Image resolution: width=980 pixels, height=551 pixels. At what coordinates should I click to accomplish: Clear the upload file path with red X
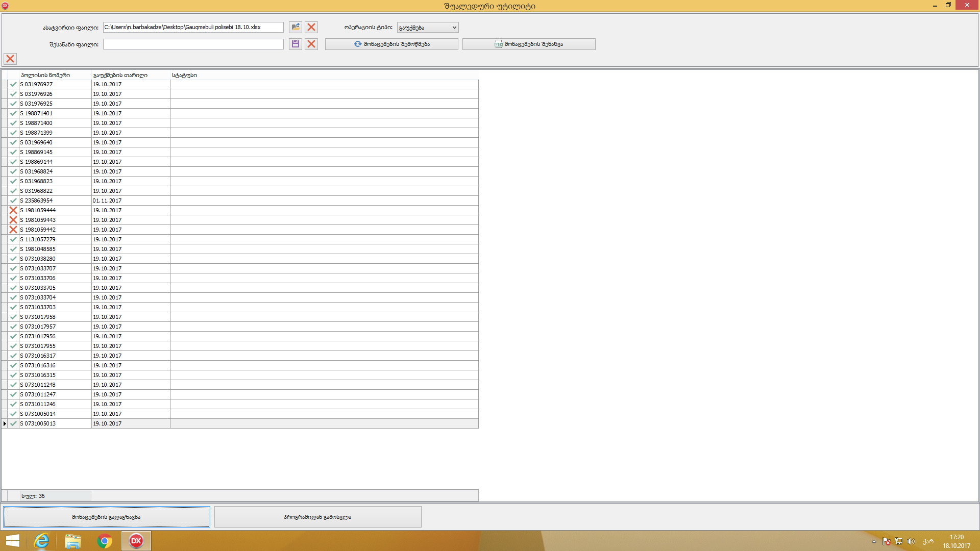(x=311, y=27)
